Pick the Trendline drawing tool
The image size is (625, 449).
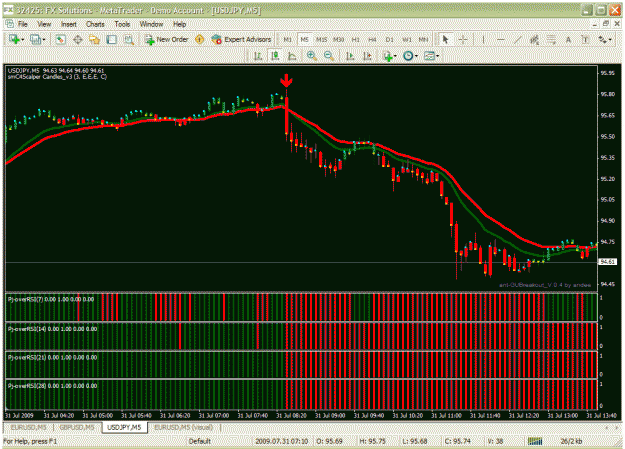tap(517, 39)
